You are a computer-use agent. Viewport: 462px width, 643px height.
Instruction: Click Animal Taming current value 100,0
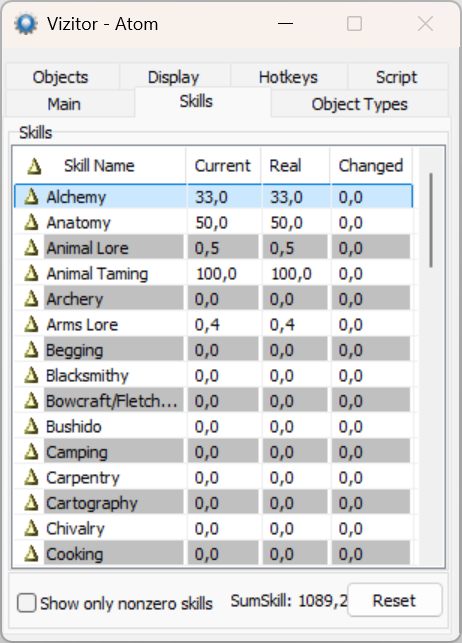coord(216,274)
